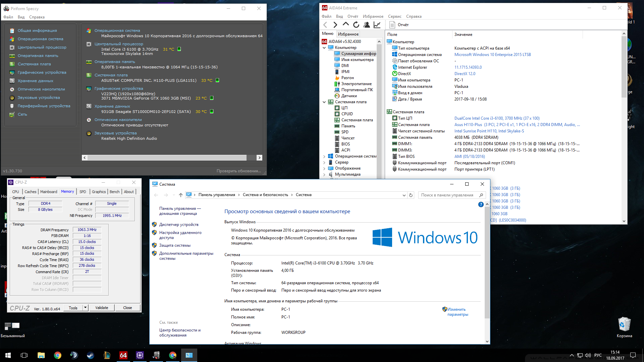Click AIDA64 Up level arrow icon
Viewport: 644px width, 362px height.
345,24
